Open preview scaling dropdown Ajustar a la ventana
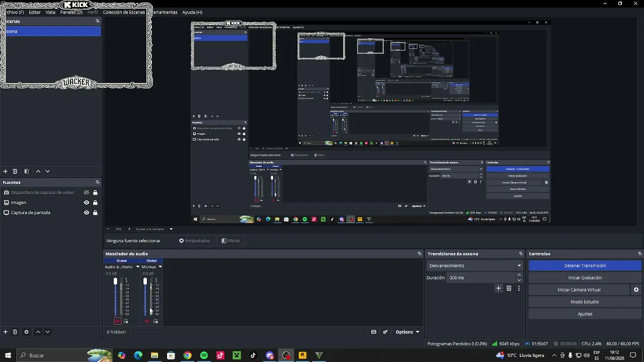644x362 pixels. pyautogui.click(x=154, y=229)
